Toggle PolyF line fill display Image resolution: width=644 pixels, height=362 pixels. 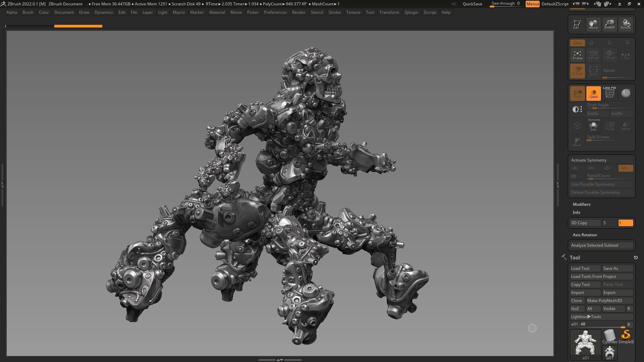(609, 93)
